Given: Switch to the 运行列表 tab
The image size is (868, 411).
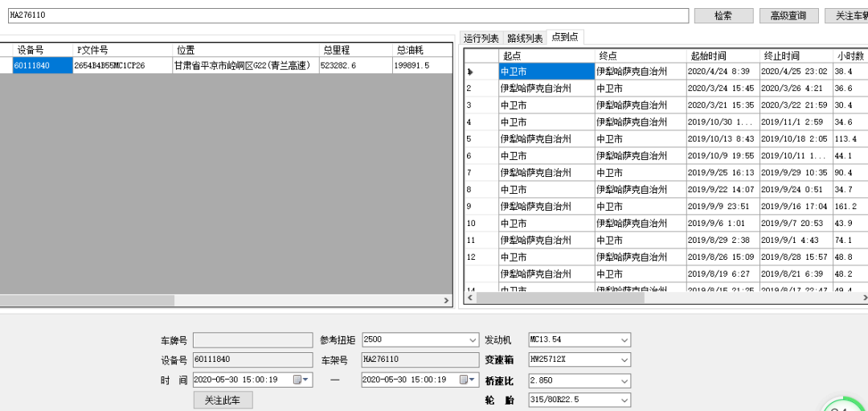Looking at the screenshot, I should [481, 39].
